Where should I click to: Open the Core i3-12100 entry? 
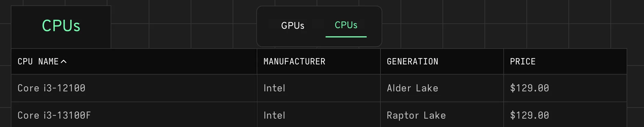point(51,88)
